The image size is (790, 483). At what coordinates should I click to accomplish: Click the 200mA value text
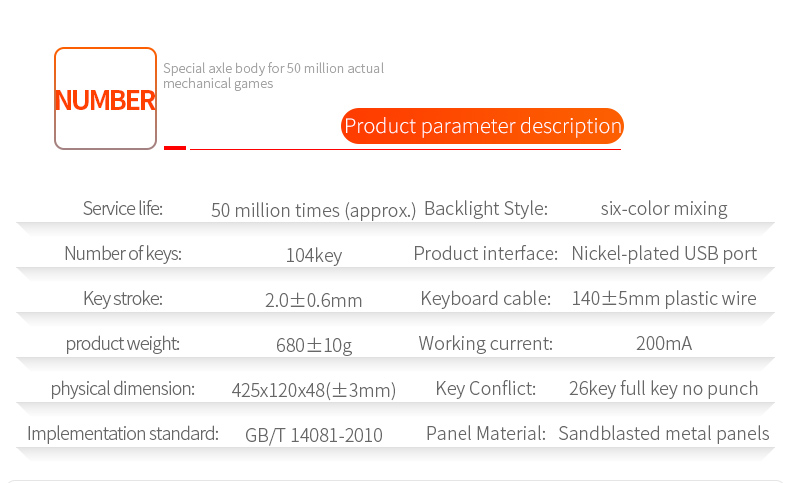click(664, 344)
